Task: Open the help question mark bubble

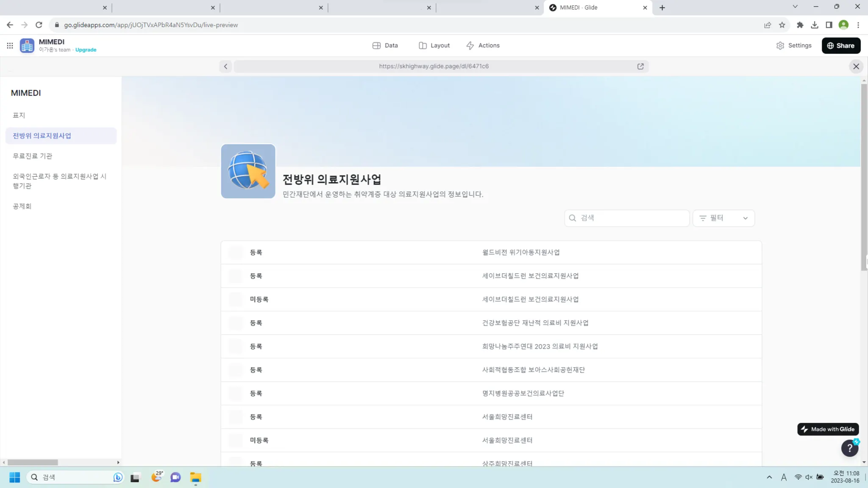Action: pos(849,448)
